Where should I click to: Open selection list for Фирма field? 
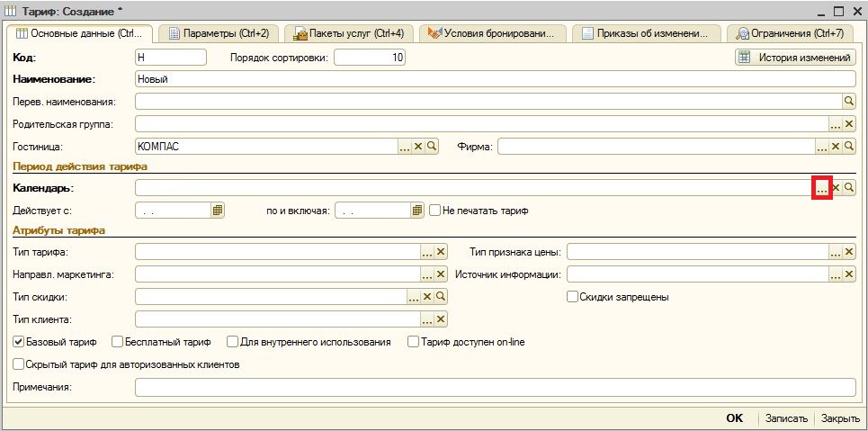(x=823, y=147)
